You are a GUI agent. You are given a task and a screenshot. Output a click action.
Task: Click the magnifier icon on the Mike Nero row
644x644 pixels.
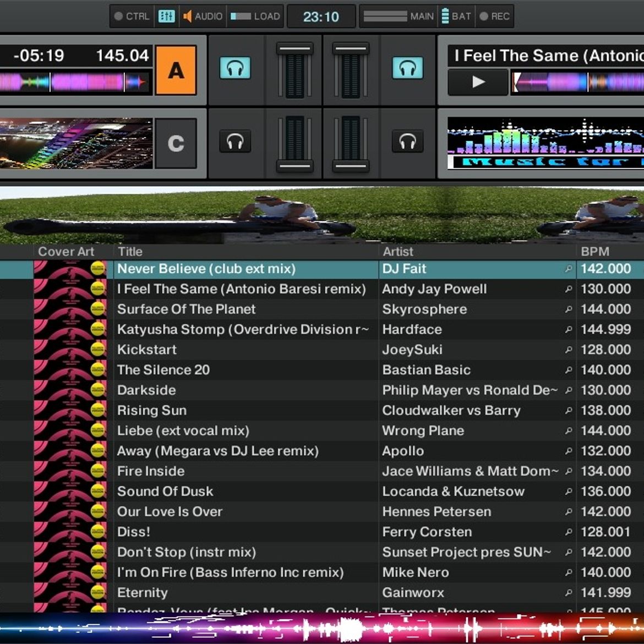(x=568, y=572)
